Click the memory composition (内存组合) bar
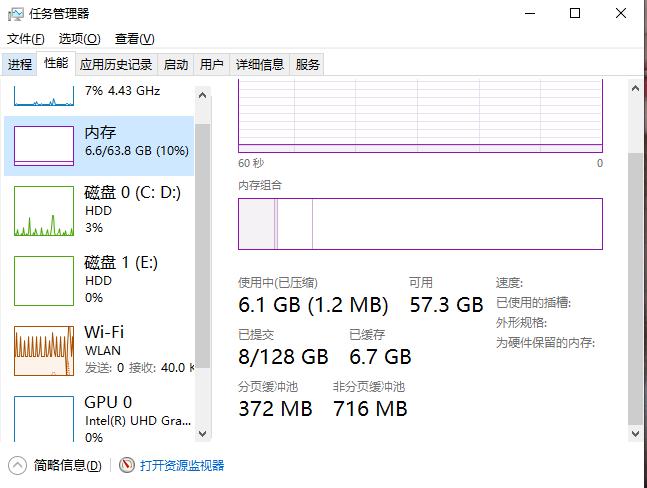 tap(420, 223)
